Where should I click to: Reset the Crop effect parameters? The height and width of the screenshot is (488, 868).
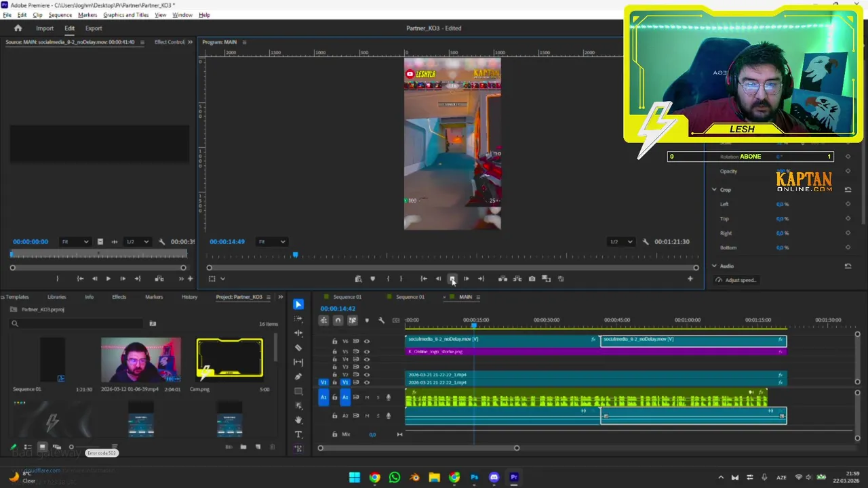point(848,190)
